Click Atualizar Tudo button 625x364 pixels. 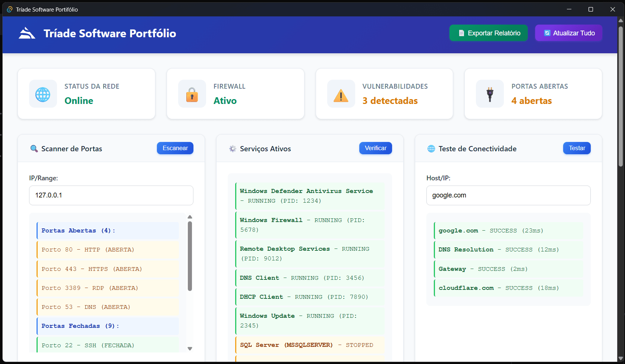569,33
